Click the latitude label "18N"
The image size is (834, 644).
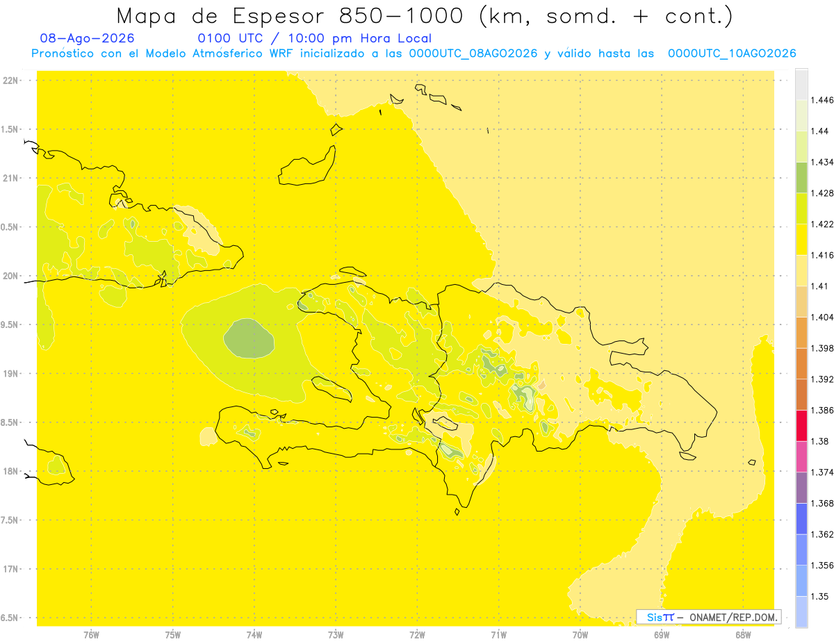[x=10, y=472]
